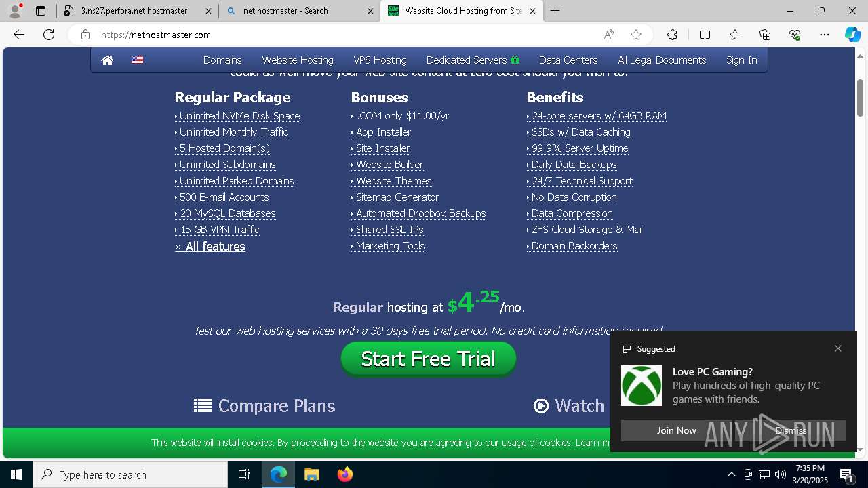
Task: Launch Copilot sidebar icon
Action: coord(852,35)
